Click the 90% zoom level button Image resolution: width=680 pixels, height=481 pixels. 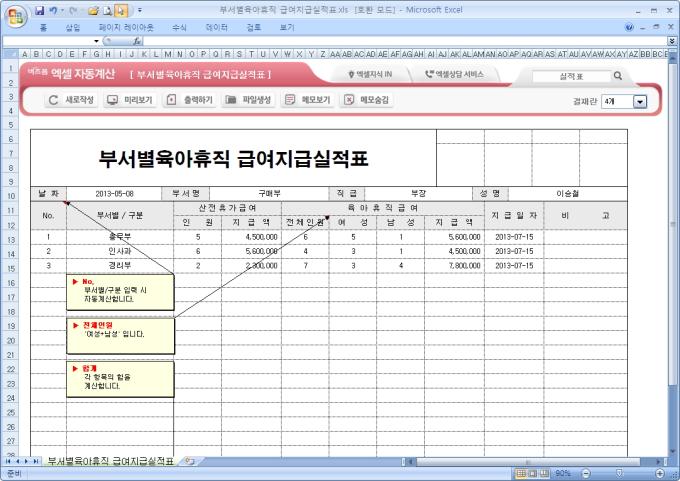pyautogui.click(x=563, y=473)
